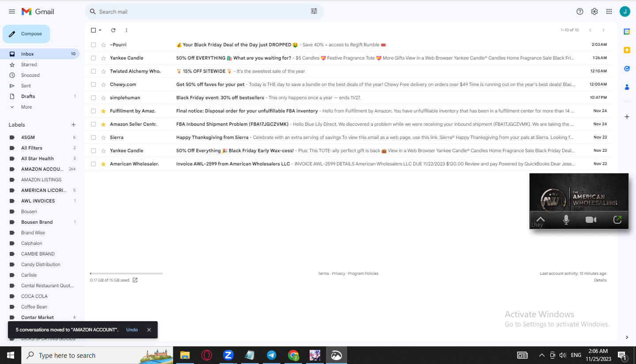Open the More options three-dot menu
Image resolution: width=636 pixels, height=364 pixels.
126,30
